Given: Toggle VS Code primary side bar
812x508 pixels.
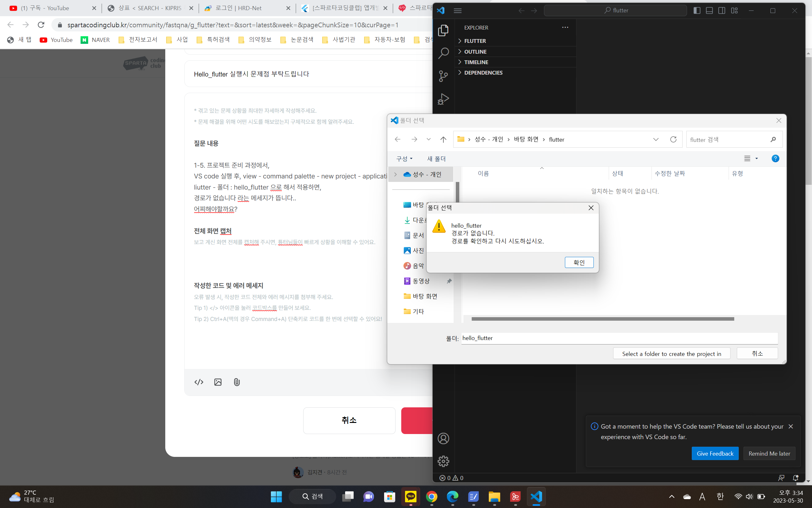Looking at the screenshot, I should (697, 10).
